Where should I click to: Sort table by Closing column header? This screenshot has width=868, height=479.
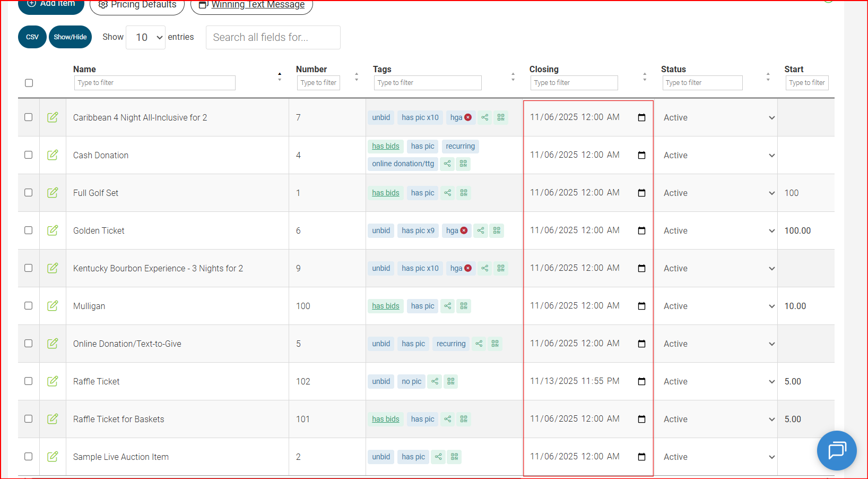point(544,69)
